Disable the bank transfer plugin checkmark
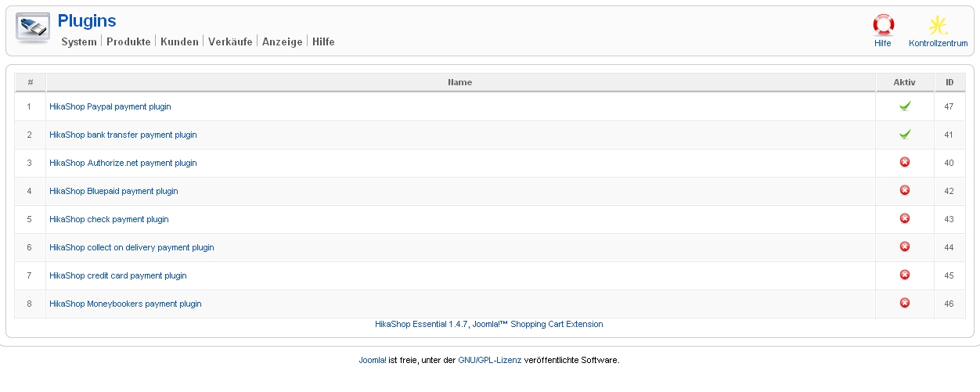Image resolution: width=980 pixels, height=392 pixels. pyautogui.click(x=905, y=134)
